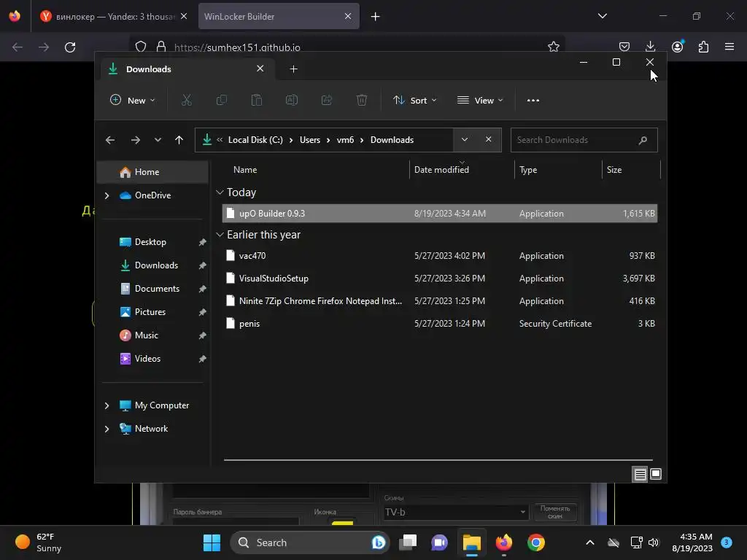747x560 pixels.
Task: Open the See more ellipsis menu in Explorer
Action: pyautogui.click(x=533, y=101)
